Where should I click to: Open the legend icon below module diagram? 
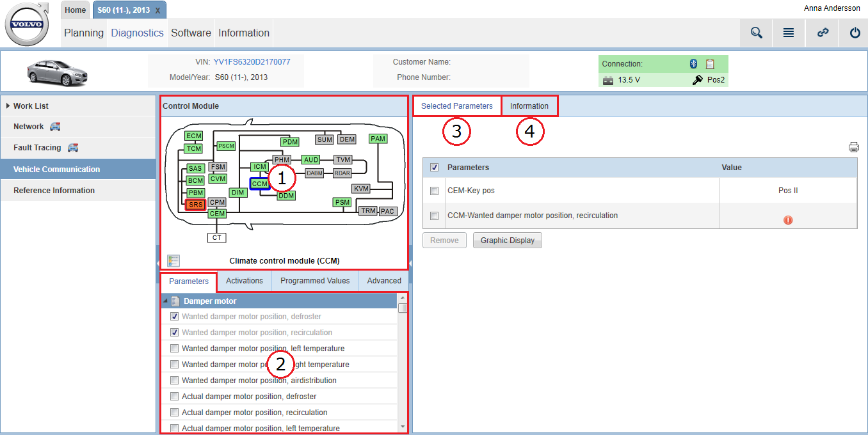173,260
